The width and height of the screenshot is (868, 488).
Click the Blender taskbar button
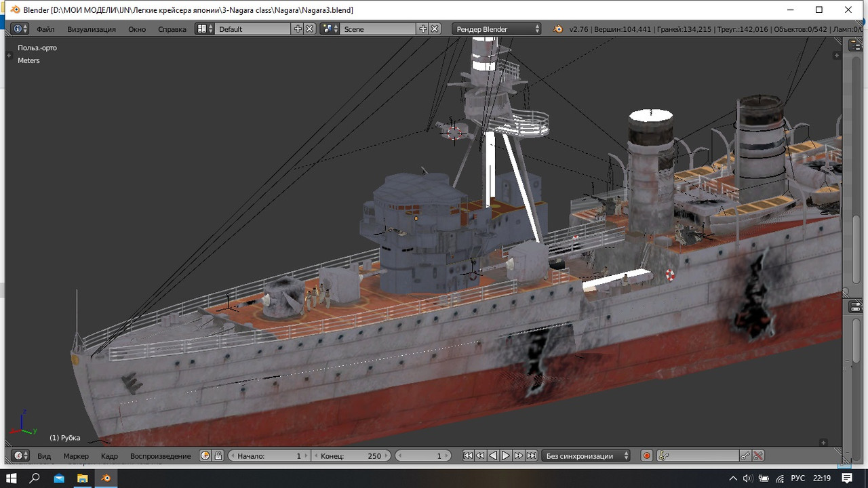(106, 479)
